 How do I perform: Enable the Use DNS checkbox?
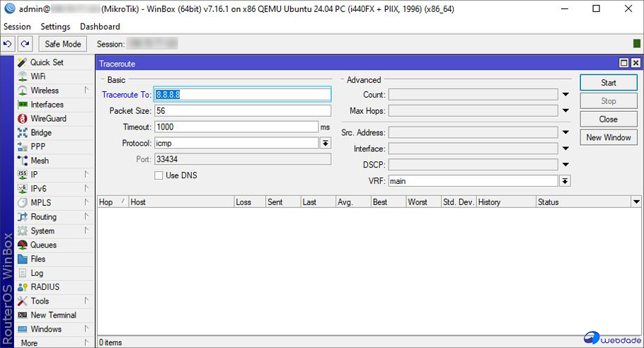[159, 175]
